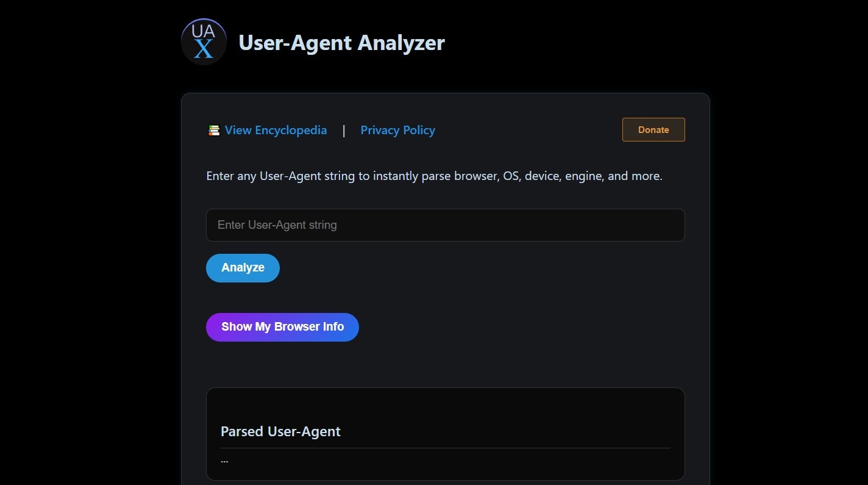The height and width of the screenshot is (485, 868).
Task: Open the View Encyclopedia page
Action: tap(276, 130)
